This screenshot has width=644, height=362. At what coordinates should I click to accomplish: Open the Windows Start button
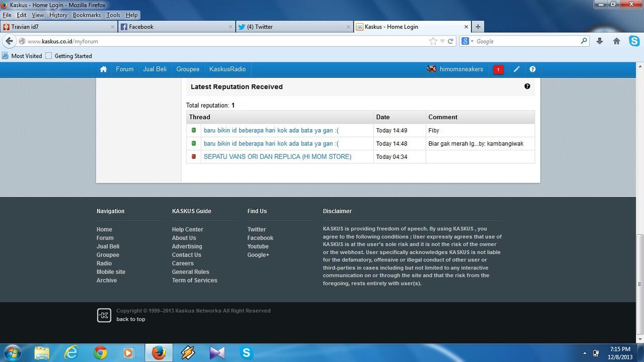click(12, 353)
